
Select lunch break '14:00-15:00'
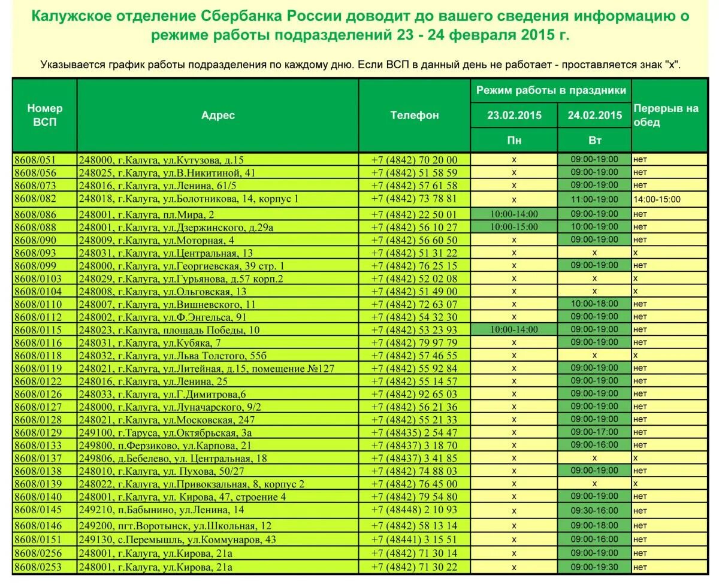point(657,199)
